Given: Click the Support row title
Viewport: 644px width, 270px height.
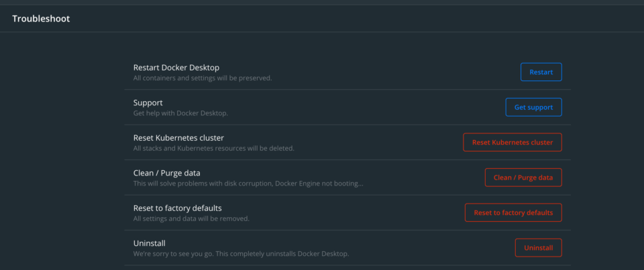Looking at the screenshot, I should pos(148,103).
